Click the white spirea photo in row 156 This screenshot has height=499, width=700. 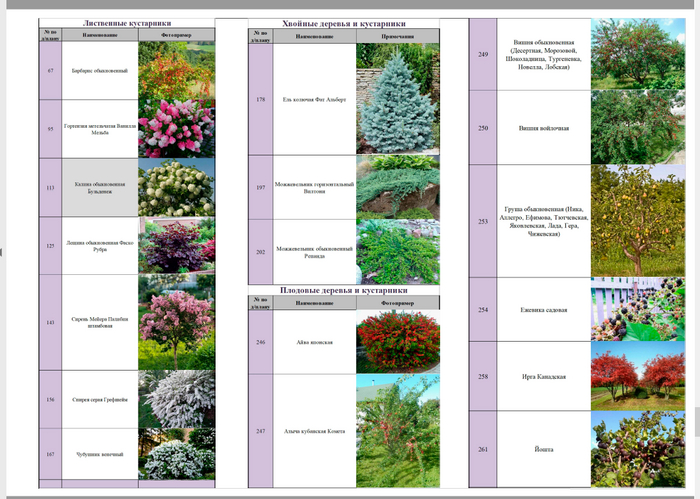(177, 399)
